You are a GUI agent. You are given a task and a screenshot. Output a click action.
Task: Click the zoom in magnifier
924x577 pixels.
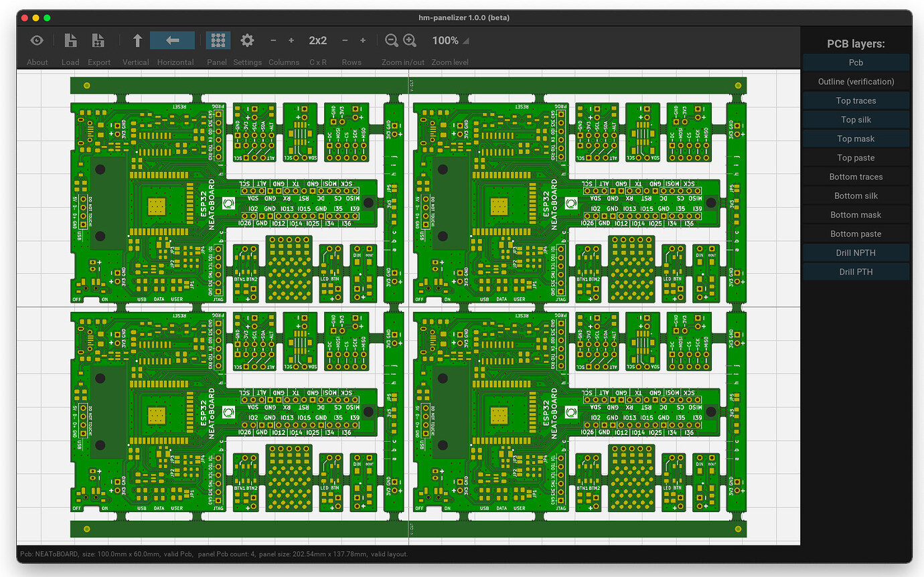(x=410, y=41)
